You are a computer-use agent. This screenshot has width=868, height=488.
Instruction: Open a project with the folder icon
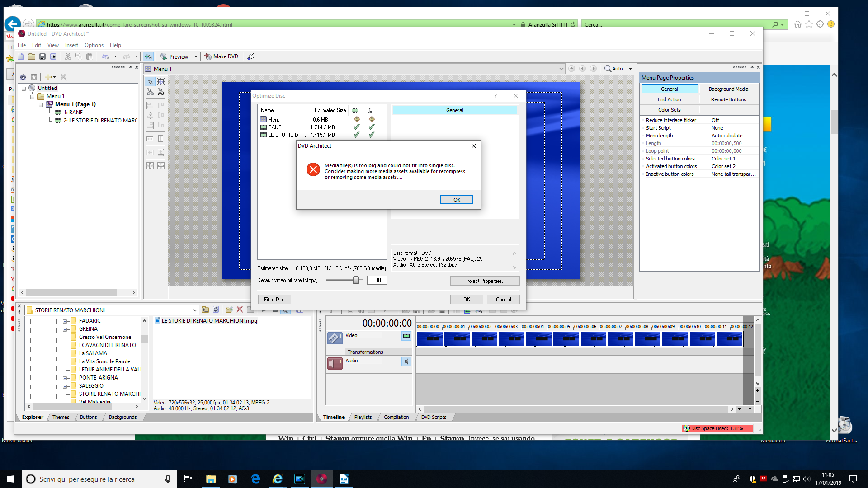pyautogui.click(x=32, y=56)
